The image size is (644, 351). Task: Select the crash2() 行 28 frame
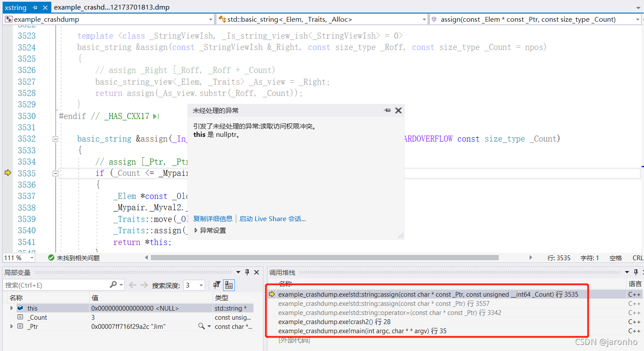[334, 322]
